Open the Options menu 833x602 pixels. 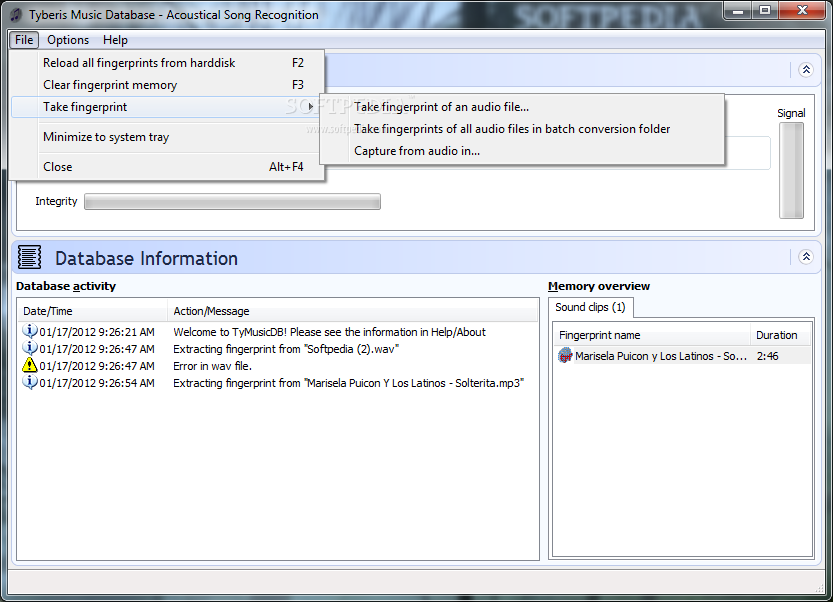pos(68,40)
